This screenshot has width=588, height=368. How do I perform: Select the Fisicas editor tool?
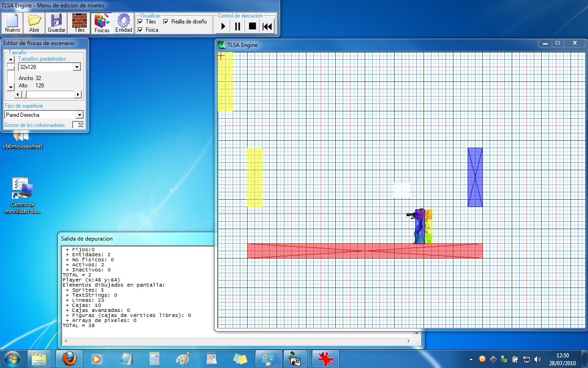[102, 23]
